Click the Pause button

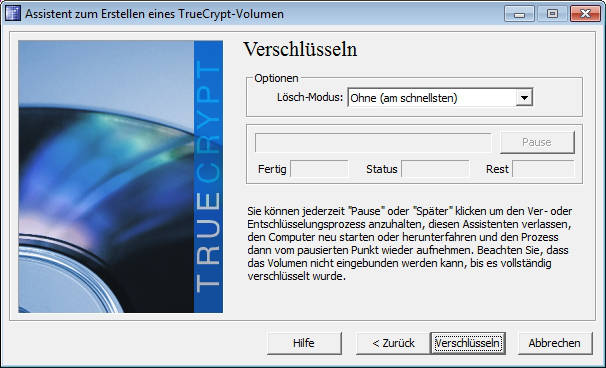pos(537,142)
